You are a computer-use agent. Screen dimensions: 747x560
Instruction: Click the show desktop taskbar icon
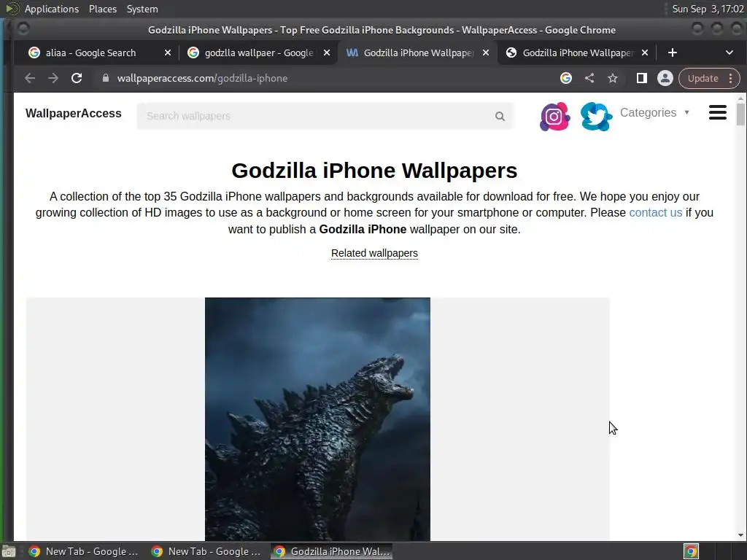point(9,551)
